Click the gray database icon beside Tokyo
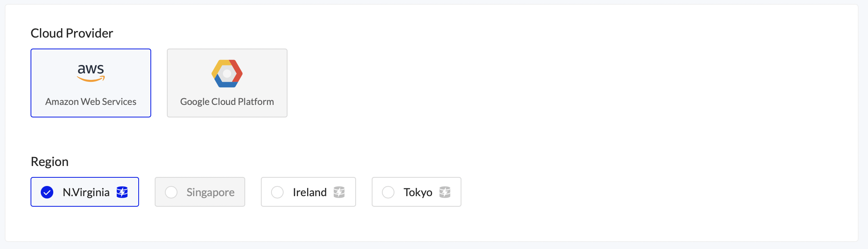The height and width of the screenshot is (249, 868). coord(445,192)
